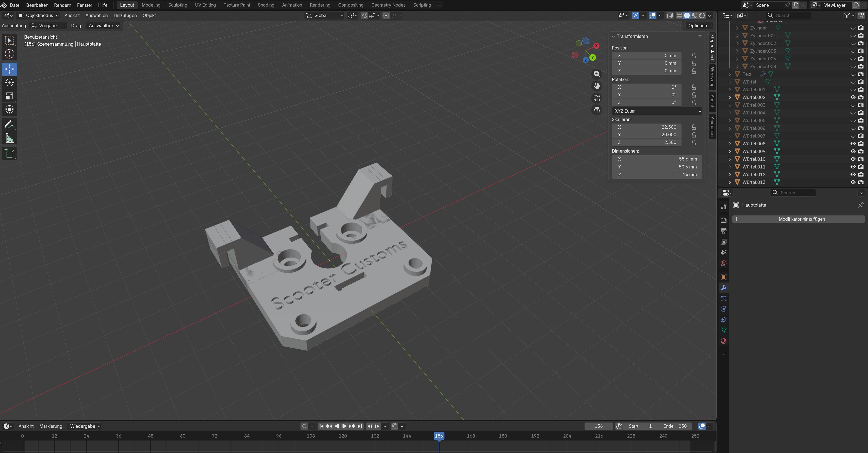Select the Scale tool

[10, 96]
